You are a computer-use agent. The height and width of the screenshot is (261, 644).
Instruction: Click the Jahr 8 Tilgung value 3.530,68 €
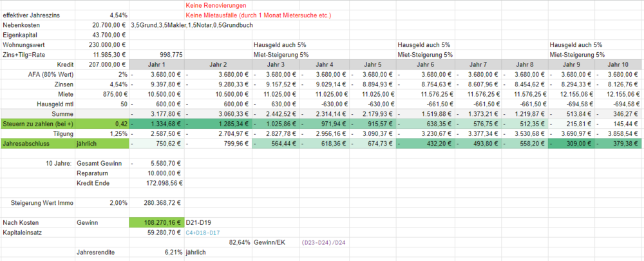(531, 133)
